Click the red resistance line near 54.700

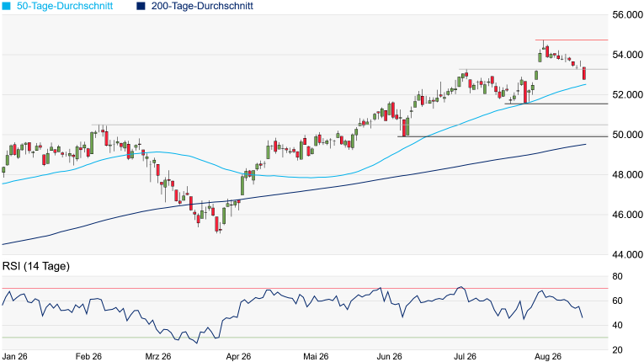[572, 40]
